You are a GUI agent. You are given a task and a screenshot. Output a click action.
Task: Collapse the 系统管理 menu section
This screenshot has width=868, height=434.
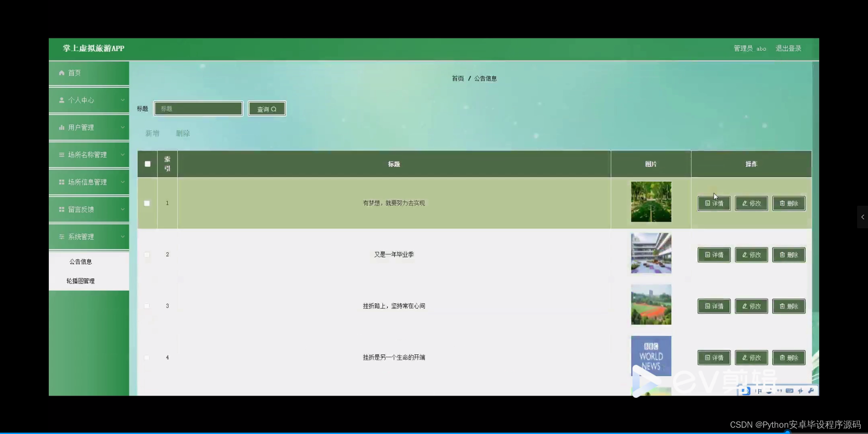[89, 236]
